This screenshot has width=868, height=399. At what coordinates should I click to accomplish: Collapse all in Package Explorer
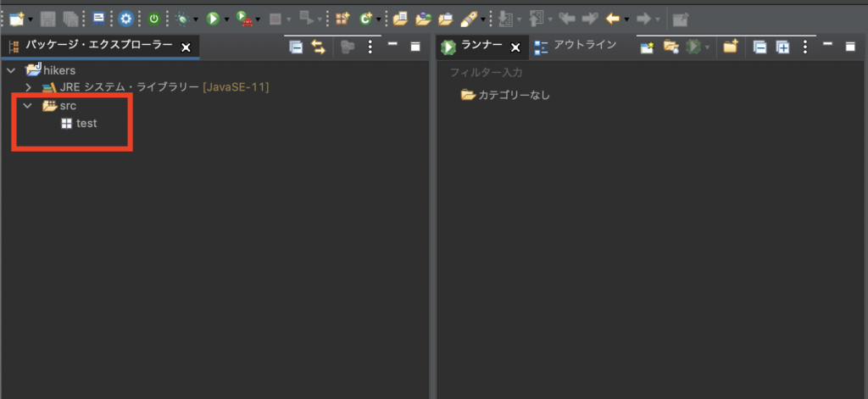point(297,47)
